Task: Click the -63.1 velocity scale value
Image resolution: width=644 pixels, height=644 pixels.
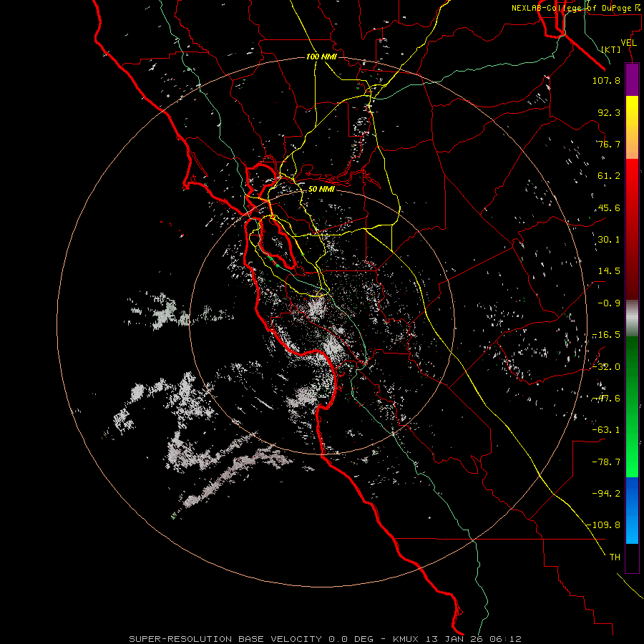Action: [x=606, y=430]
